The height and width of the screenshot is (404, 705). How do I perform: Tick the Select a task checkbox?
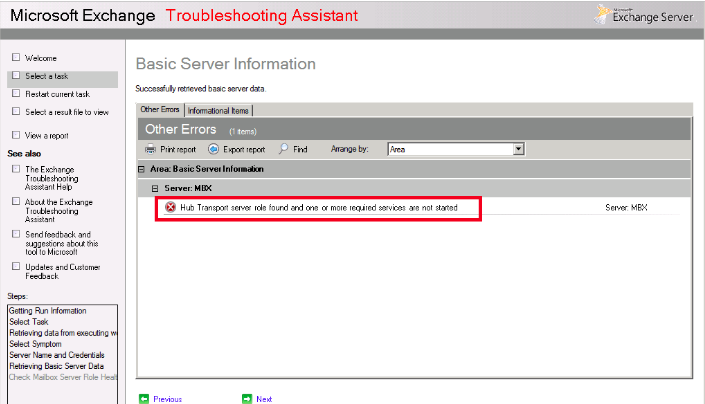click(x=16, y=75)
